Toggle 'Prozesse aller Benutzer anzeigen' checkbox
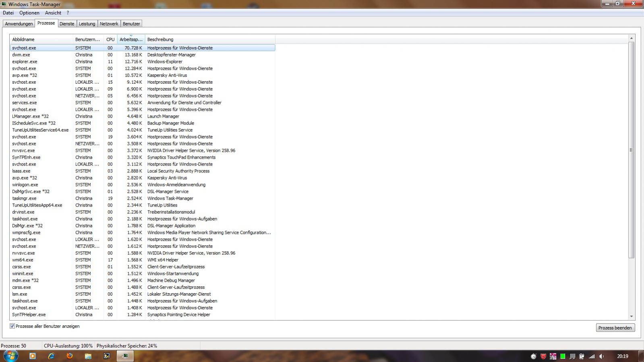The width and height of the screenshot is (644, 362). tap(12, 326)
